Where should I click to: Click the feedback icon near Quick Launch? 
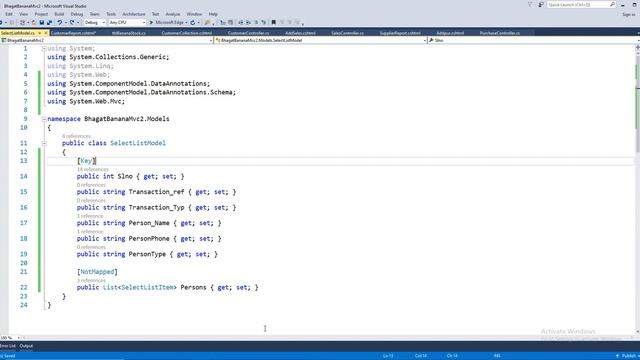(541, 4)
